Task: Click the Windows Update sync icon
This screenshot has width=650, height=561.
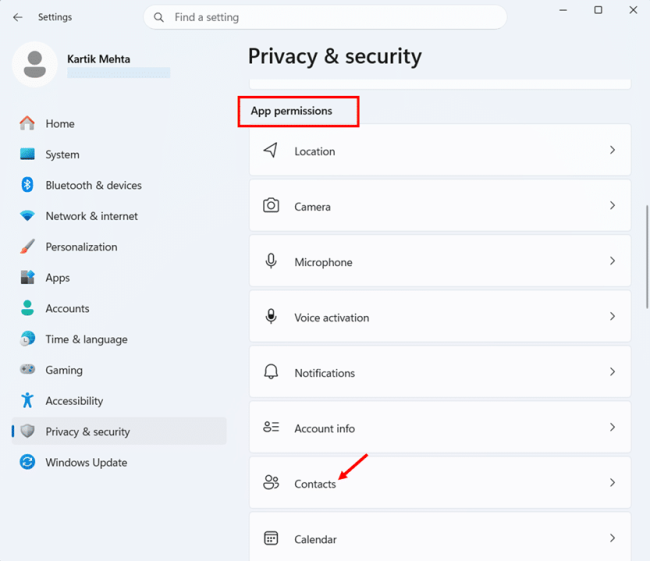Action: (27, 462)
